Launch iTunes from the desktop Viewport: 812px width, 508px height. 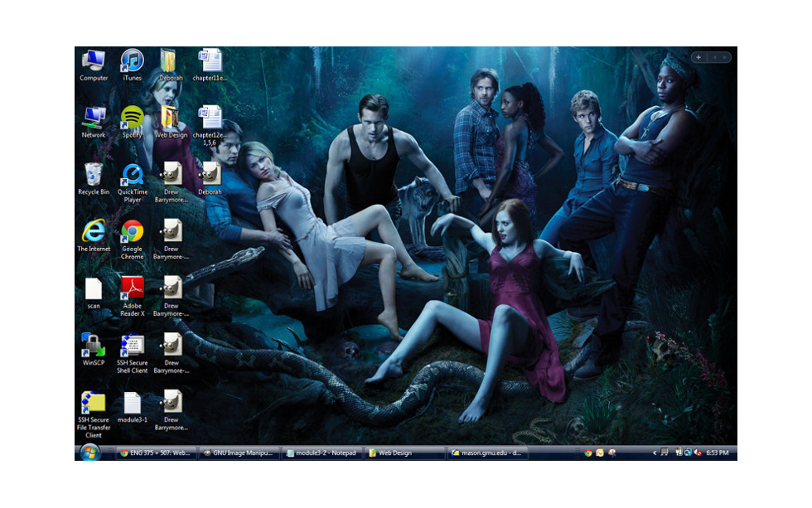point(132,65)
